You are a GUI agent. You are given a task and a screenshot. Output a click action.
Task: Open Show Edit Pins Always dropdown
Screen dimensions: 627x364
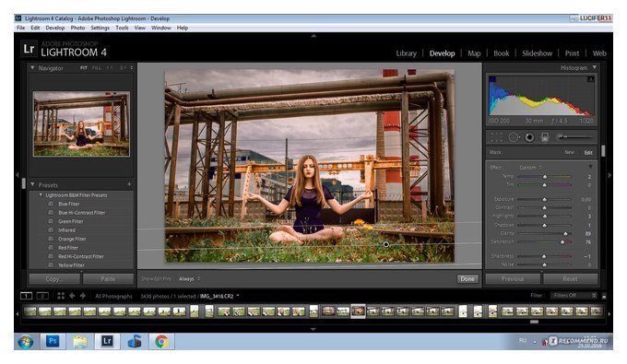click(189, 278)
